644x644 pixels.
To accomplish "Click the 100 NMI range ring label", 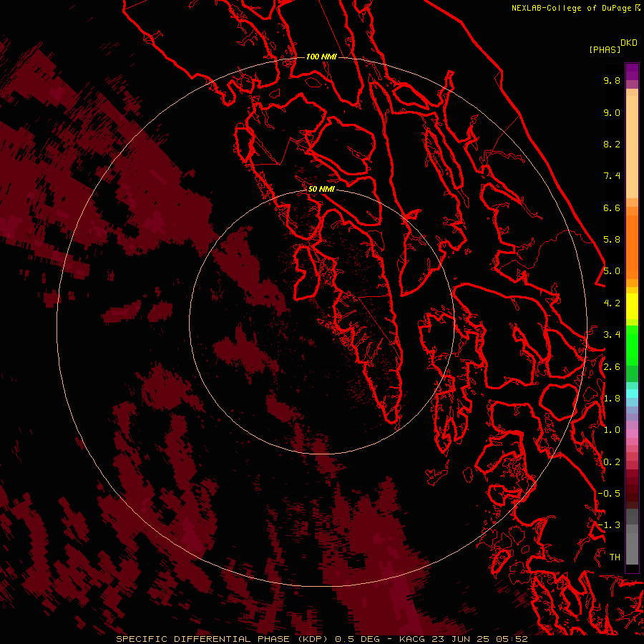I will 321,57.
